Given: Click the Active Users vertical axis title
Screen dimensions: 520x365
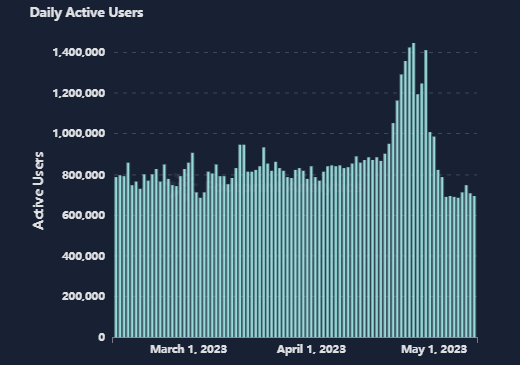Looking at the screenshot, I should [38, 191].
